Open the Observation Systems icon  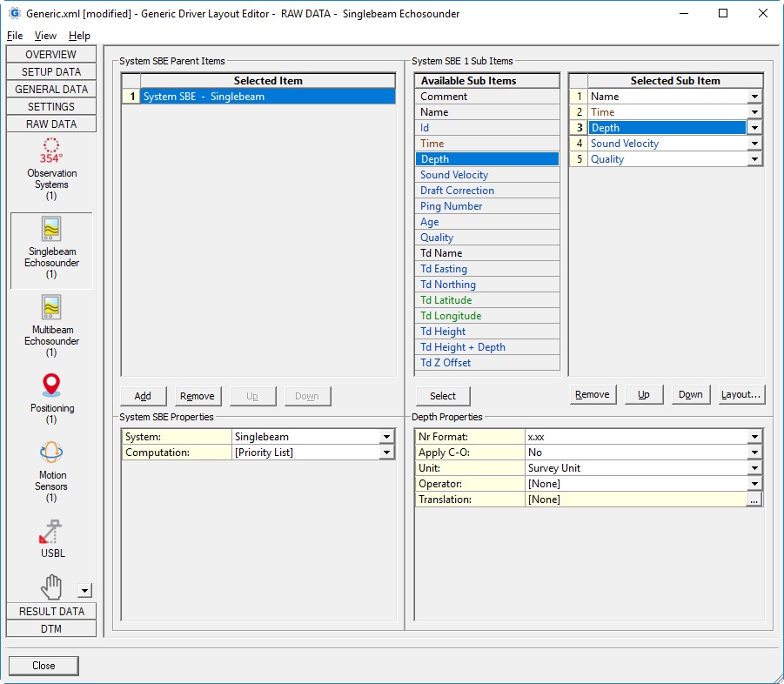pyautogui.click(x=51, y=151)
